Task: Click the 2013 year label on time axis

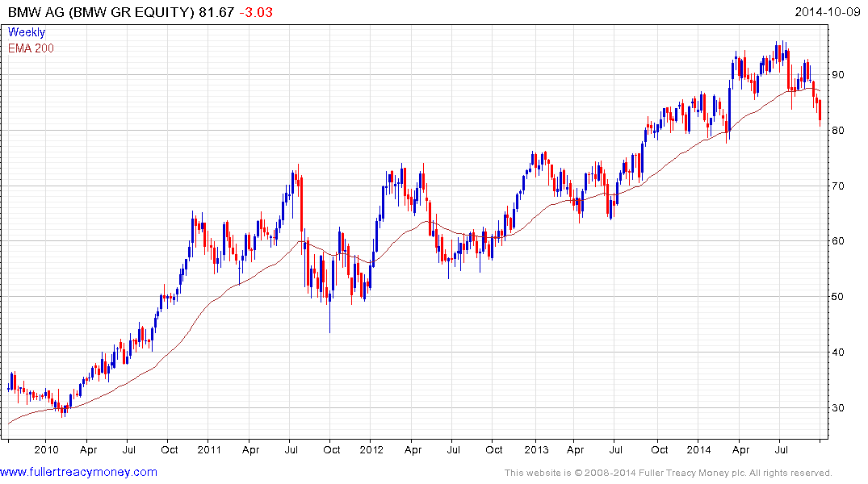Action: (536, 449)
